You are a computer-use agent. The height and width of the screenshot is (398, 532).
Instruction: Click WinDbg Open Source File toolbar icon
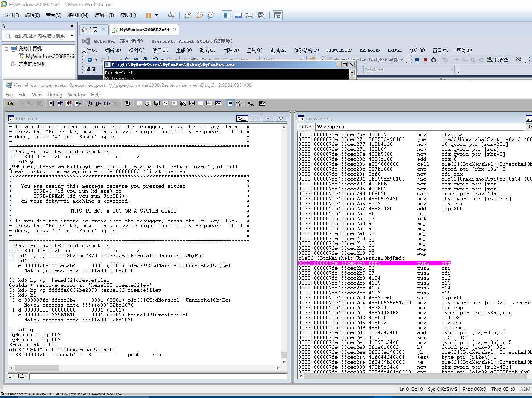[11, 103]
